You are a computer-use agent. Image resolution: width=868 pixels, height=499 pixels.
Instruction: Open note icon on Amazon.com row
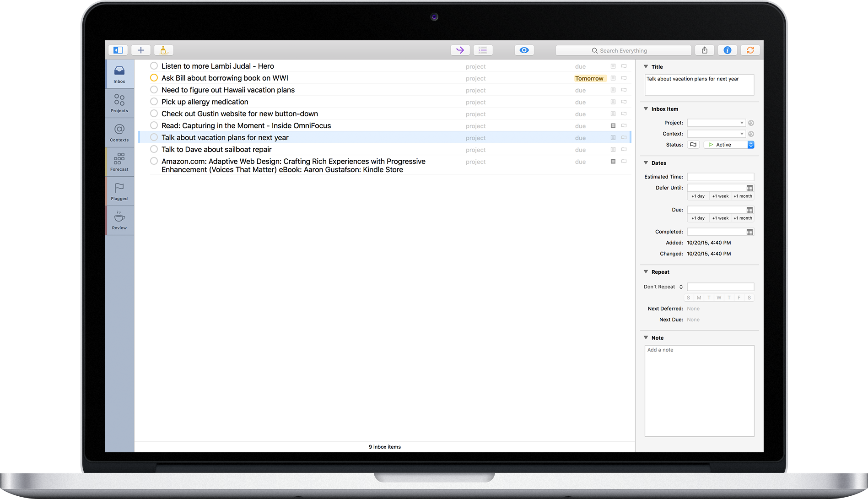pos(613,161)
